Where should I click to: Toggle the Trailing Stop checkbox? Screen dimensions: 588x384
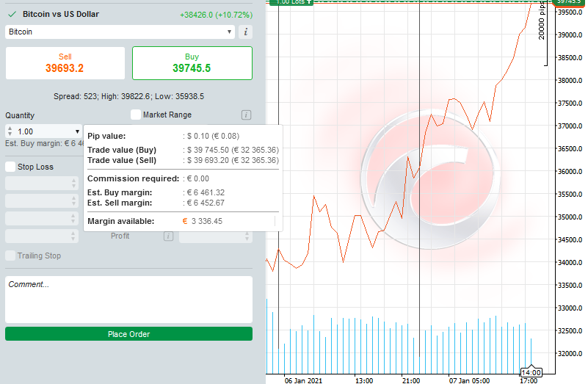click(10, 256)
